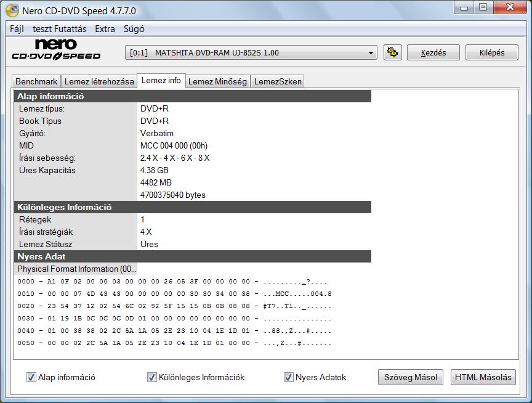Click the write speed value 2.4 X - 4 X - 6 X - 8 X
Viewport: 532px width, 403px height.
pos(175,158)
